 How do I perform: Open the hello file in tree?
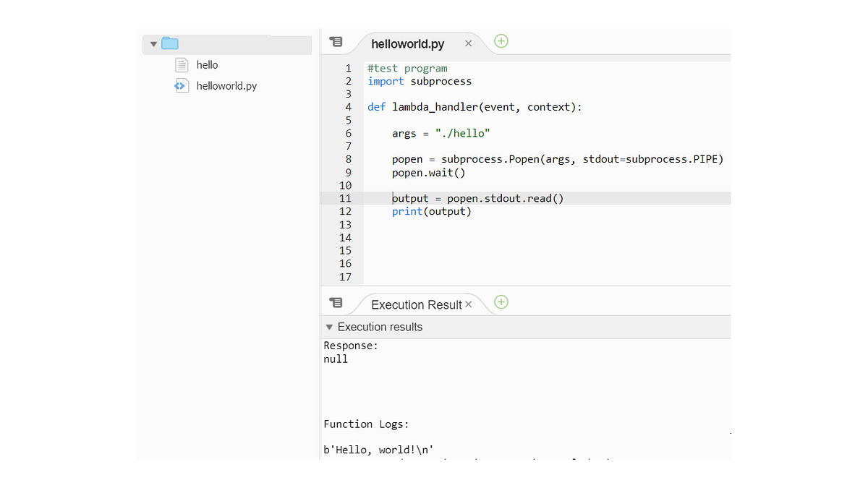(x=207, y=65)
